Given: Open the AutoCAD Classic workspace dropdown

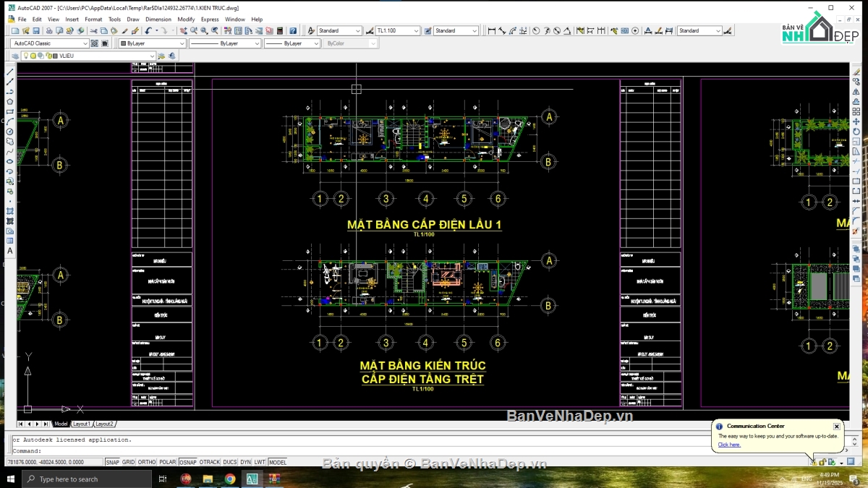Looking at the screenshot, I should click(48, 43).
